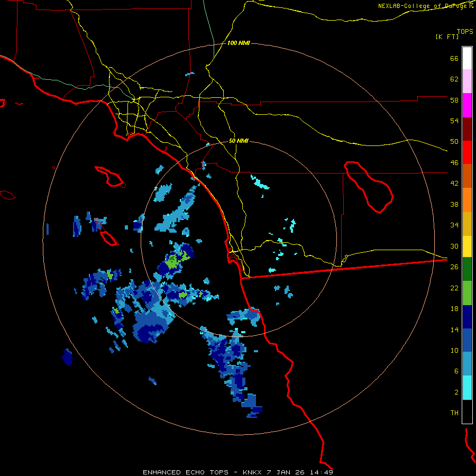
Task: Click the '7 JAN 26' date text
Action: click(x=286, y=472)
